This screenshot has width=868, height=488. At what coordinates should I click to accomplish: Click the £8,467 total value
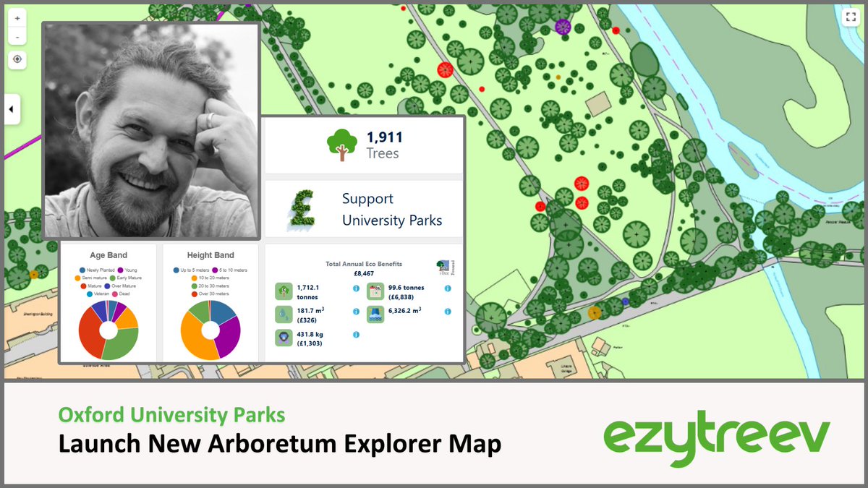364,273
